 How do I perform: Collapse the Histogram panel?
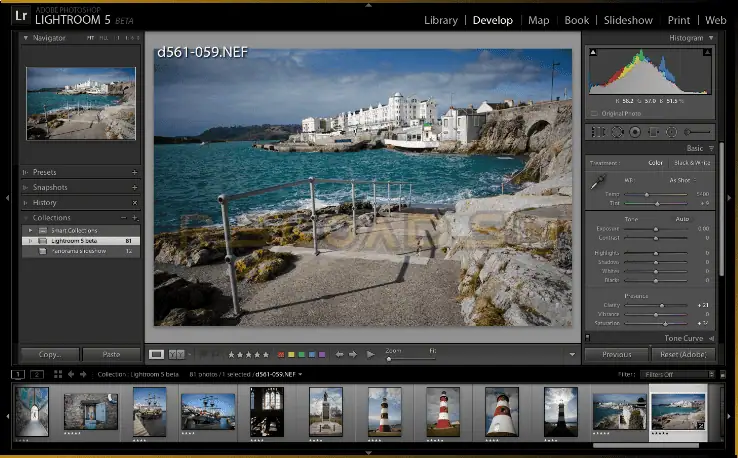tap(711, 38)
